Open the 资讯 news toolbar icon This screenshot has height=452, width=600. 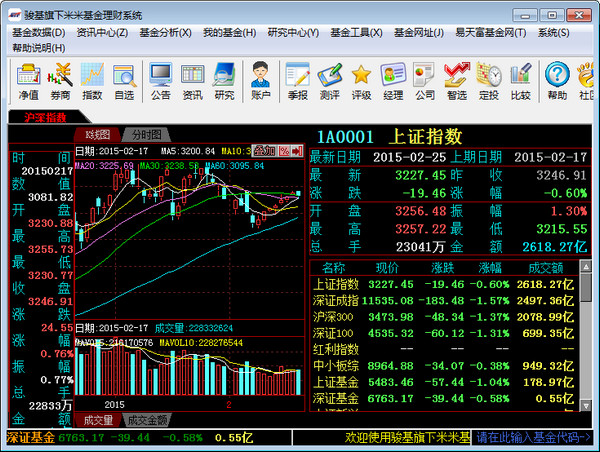click(192, 82)
